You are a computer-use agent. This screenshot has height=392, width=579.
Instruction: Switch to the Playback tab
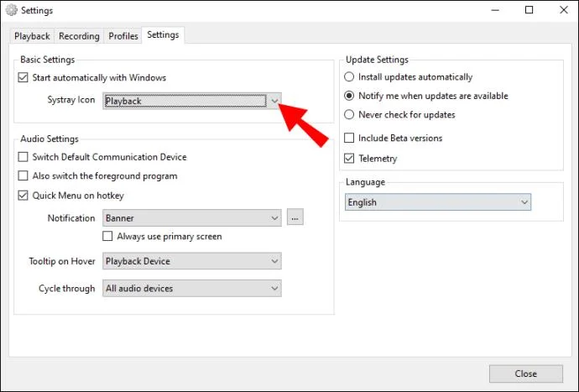32,36
